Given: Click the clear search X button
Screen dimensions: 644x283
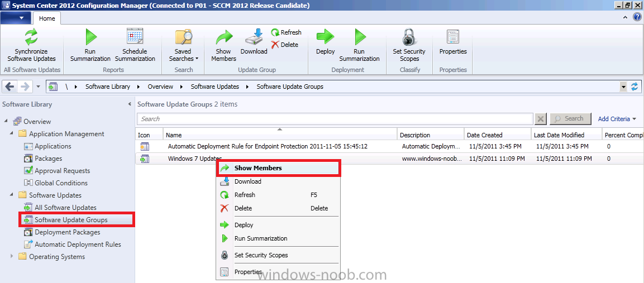Looking at the screenshot, I should tap(541, 119).
